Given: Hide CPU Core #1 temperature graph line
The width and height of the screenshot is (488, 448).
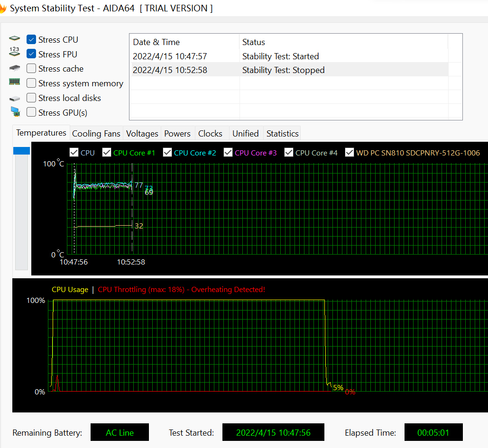Looking at the screenshot, I should [x=106, y=153].
